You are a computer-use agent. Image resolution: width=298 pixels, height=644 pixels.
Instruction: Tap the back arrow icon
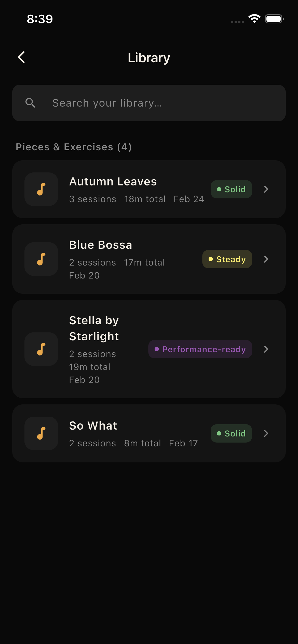click(21, 57)
